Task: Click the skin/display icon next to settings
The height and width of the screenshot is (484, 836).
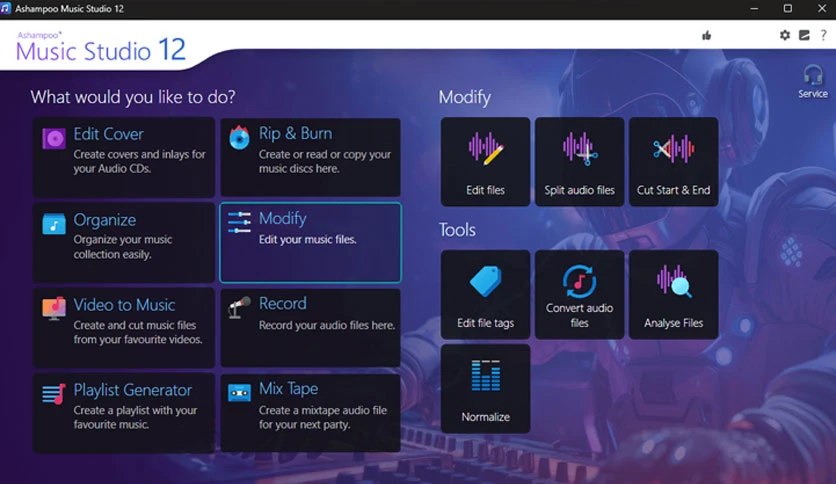Action: point(804,35)
